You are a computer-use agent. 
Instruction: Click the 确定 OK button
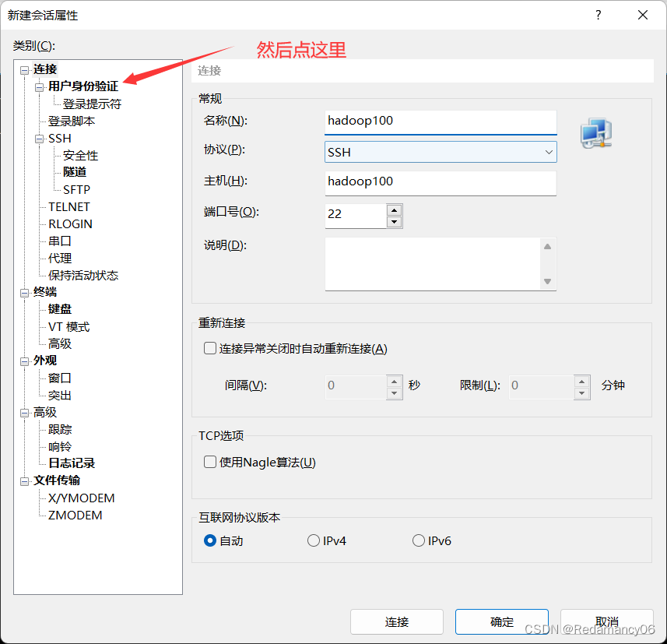pos(502,622)
